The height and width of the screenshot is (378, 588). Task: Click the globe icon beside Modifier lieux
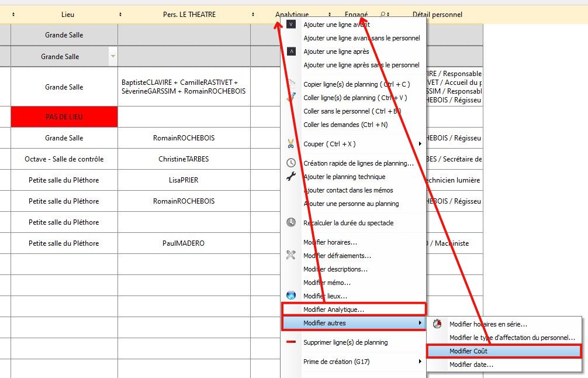(x=291, y=295)
